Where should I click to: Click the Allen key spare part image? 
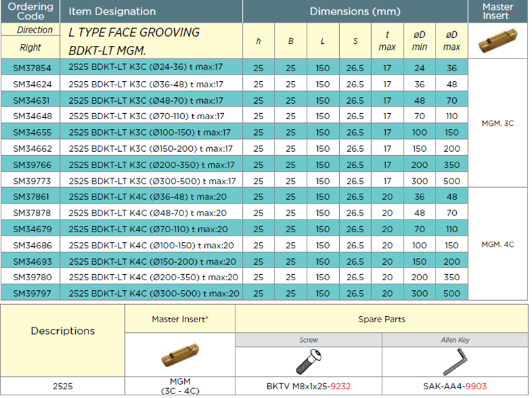(456, 362)
